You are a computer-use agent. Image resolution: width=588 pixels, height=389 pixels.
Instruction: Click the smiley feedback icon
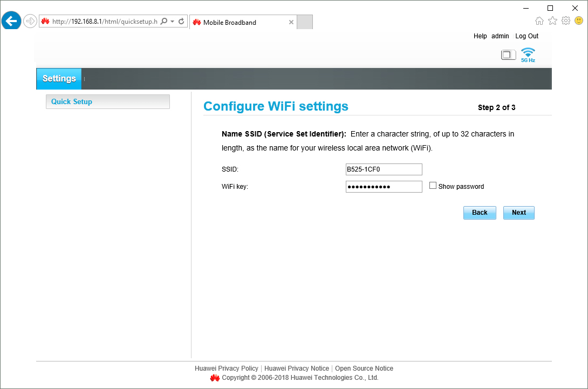[578, 21]
